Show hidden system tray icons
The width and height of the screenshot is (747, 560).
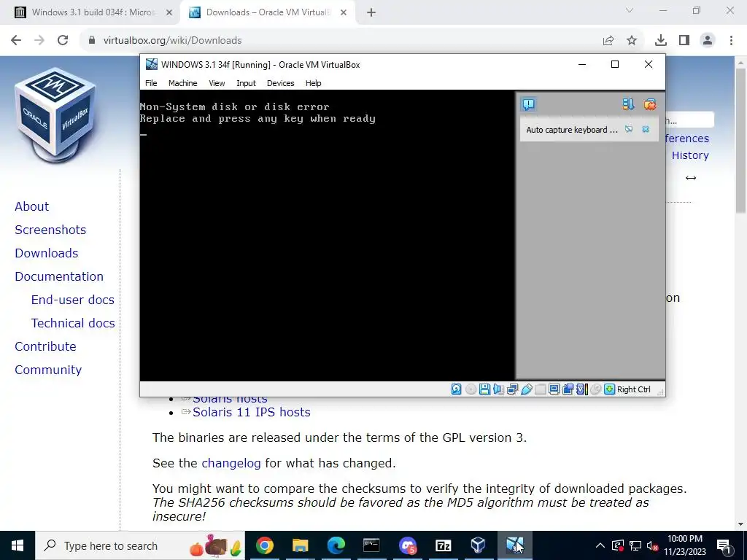tap(600, 545)
